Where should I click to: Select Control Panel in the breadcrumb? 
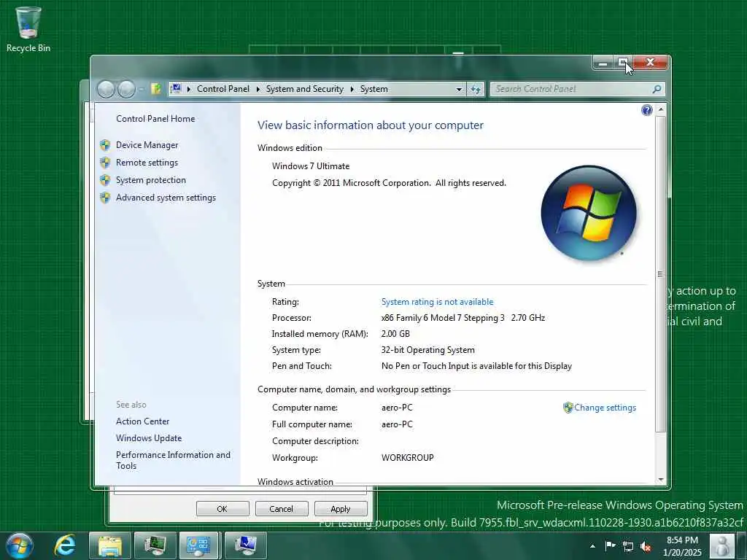(x=223, y=89)
